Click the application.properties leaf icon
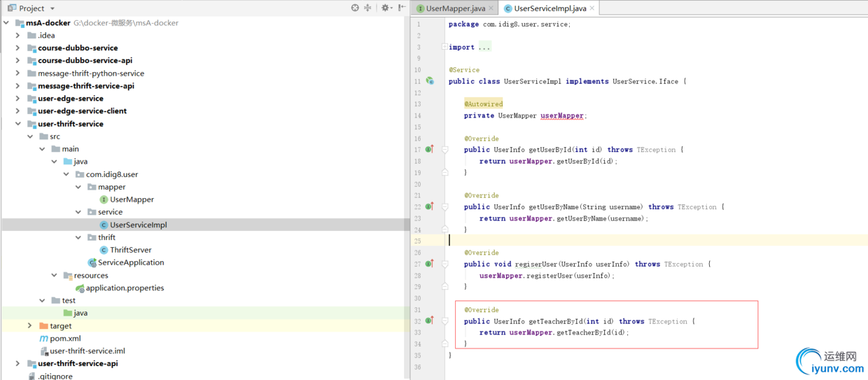Viewport: 868px width, 380px height. tap(80, 288)
